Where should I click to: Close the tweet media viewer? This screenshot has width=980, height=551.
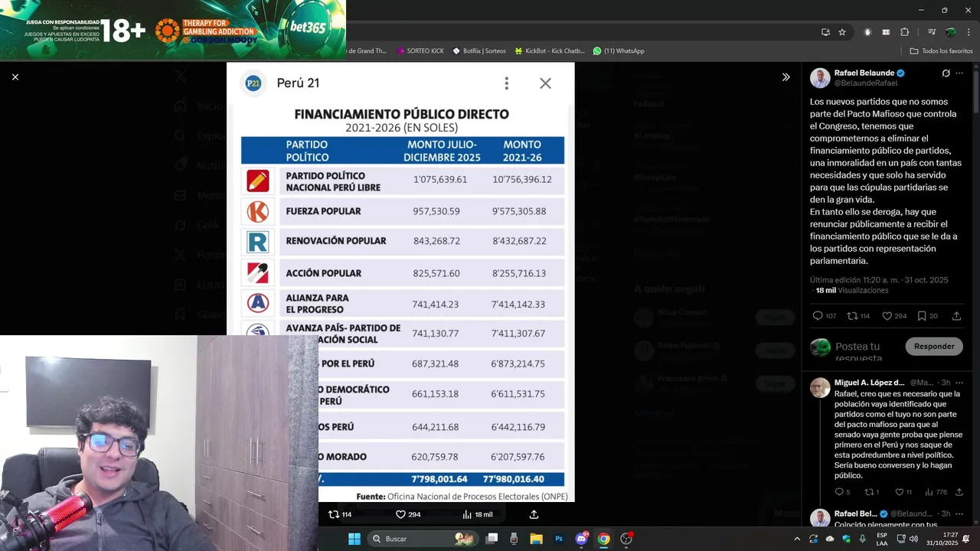pyautogui.click(x=15, y=77)
